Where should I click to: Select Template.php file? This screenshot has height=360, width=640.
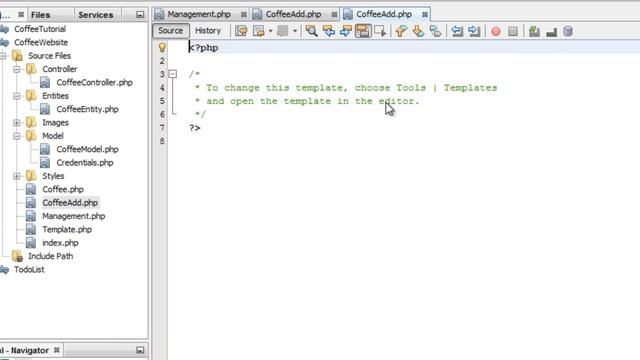[67, 229]
